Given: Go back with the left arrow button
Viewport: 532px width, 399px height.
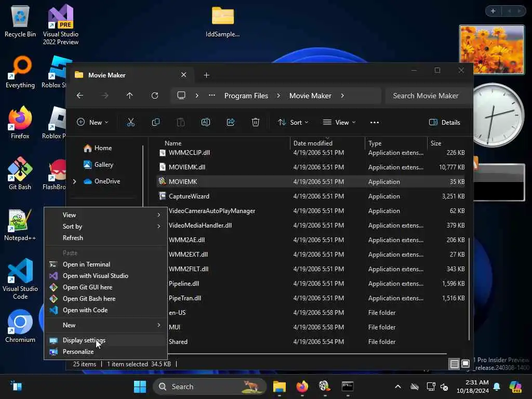Looking at the screenshot, I should coord(79,96).
